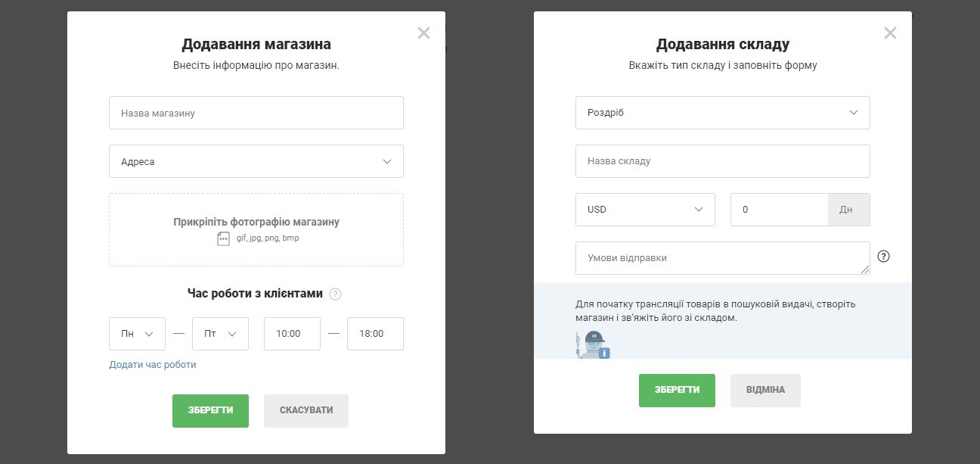The image size is (980, 464).
Task: Click the Дн unit label
Action: tap(849, 210)
